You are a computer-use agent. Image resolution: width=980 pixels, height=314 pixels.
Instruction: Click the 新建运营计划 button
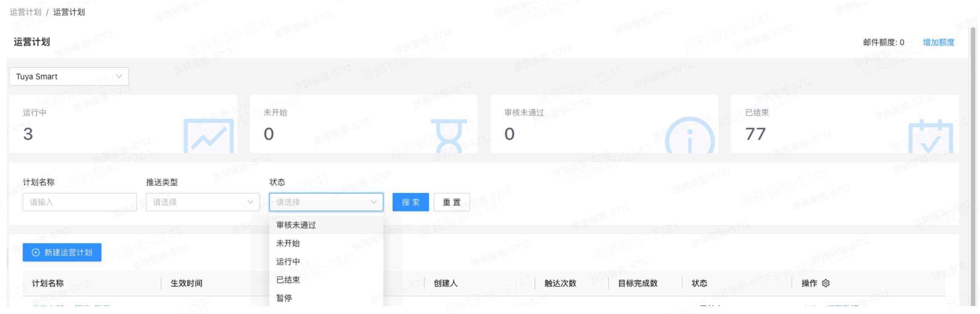click(62, 252)
